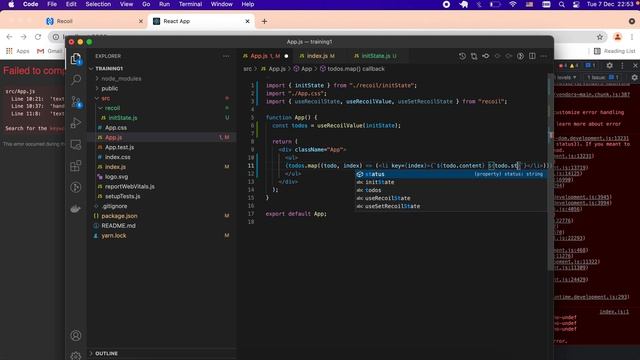Select useSetRecoilState autocomplete suggestion
Screen dimensions: 640x360
[451, 206]
